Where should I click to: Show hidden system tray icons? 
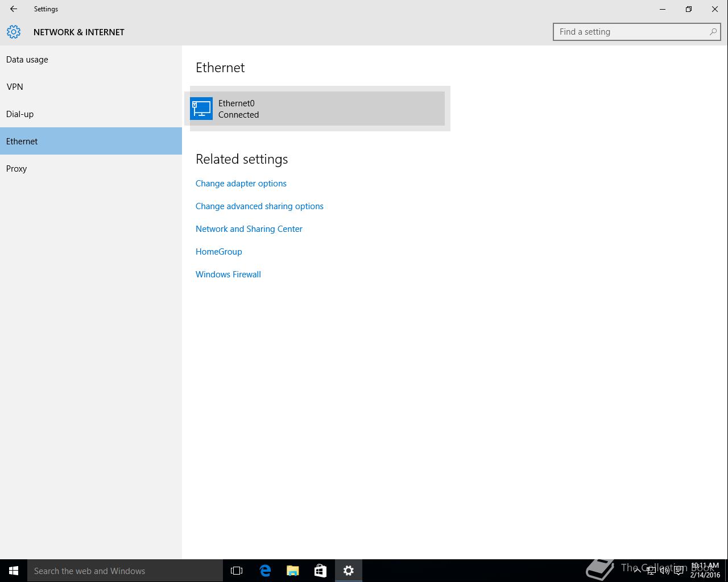click(637, 571)
